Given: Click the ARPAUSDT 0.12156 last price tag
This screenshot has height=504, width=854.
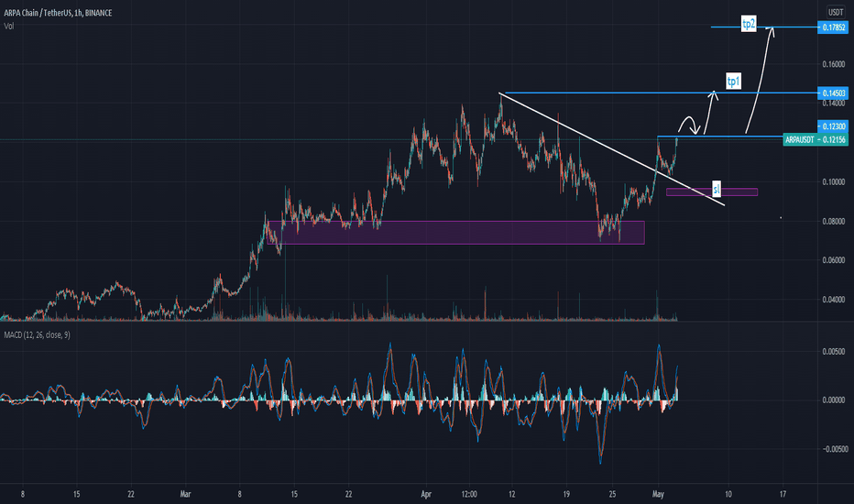Looking at the screenshot, I should click(x=816, y=140).
